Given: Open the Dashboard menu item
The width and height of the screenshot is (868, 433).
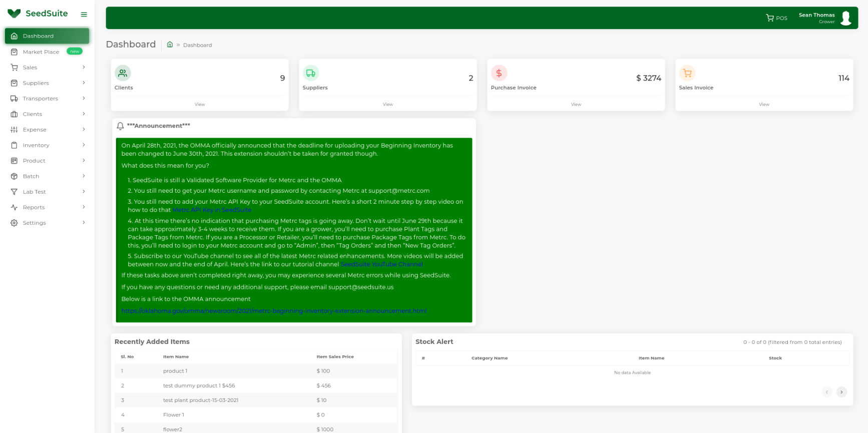Looking at the screenshot, I should click(47, 36).
